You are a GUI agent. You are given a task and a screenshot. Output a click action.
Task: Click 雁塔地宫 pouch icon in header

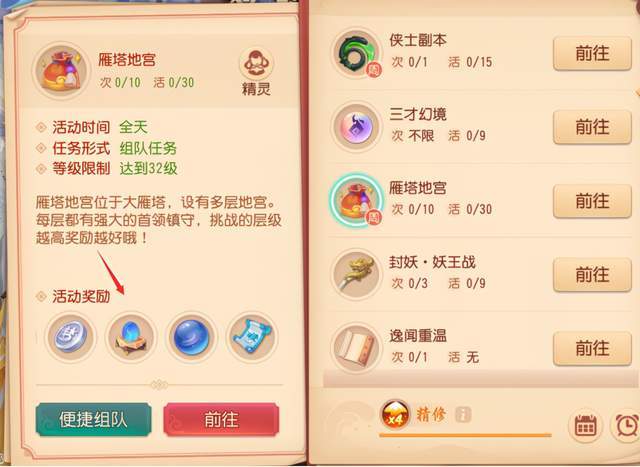pos(61,71)
